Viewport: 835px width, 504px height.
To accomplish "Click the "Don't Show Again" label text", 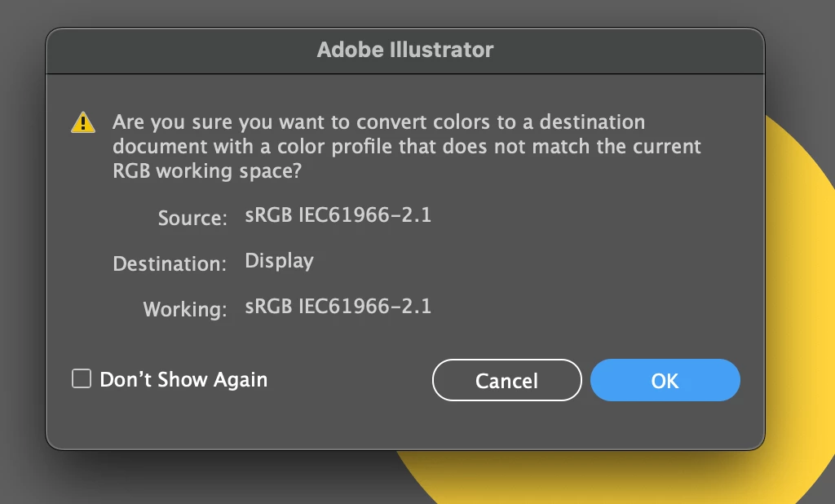I will [x=183, y=379].
